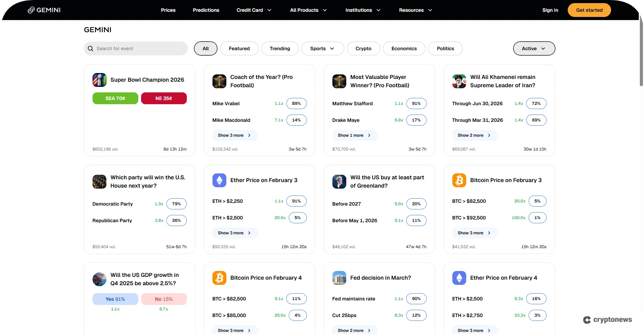Viewport: 644px width, 334px height.
Task: Click the search magnifier icon
Action: (90, 48)
